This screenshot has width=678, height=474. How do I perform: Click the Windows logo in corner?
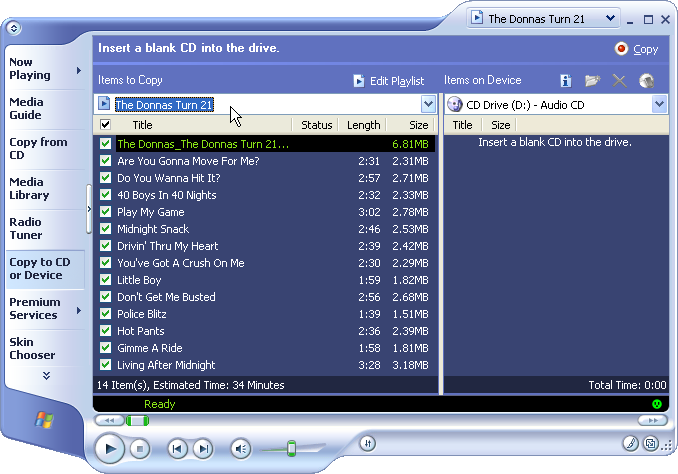pyautogui.click(x=44, y=420)
